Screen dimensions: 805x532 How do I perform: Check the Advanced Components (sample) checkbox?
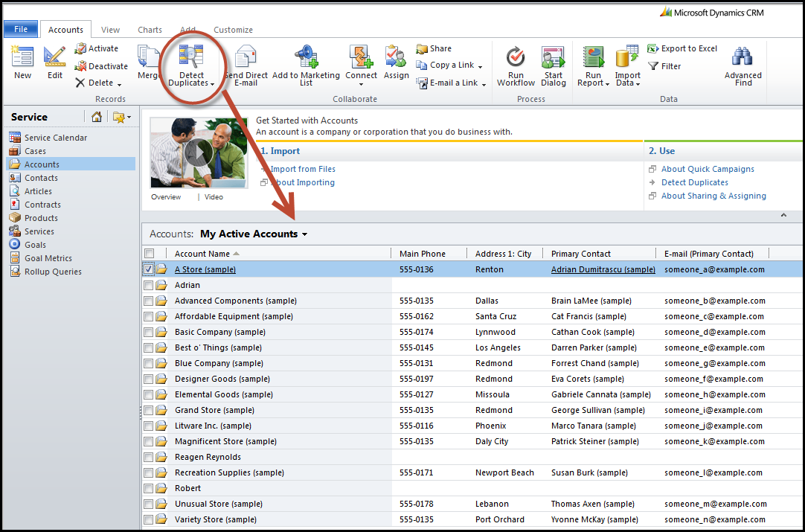(x=148, y=301)
